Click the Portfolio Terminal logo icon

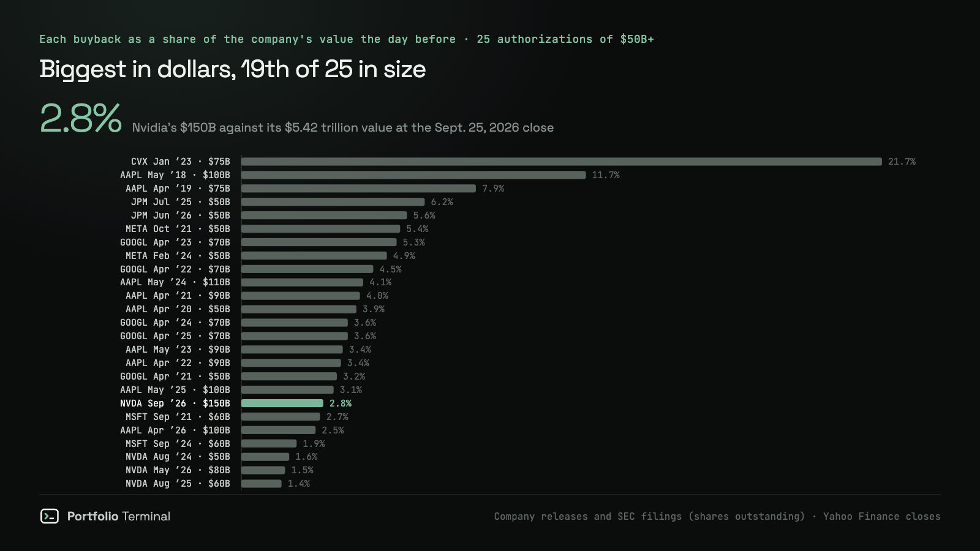(50, 516)
